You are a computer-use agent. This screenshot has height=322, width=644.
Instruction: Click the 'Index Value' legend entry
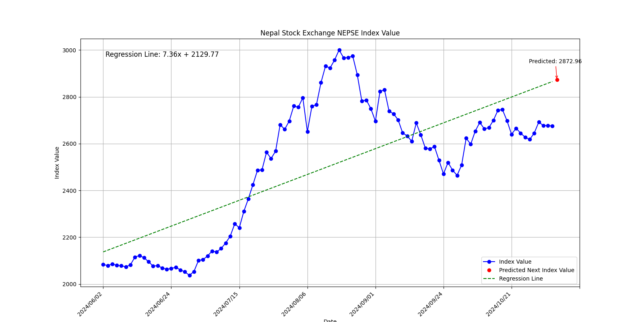point(515,262)
